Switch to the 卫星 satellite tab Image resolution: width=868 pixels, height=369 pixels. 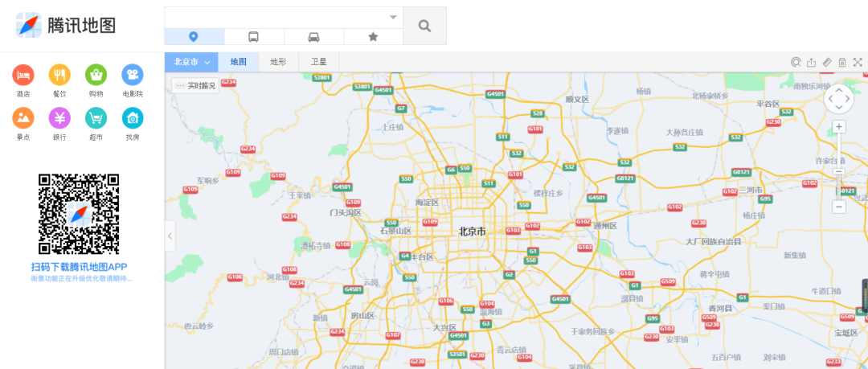319,62
